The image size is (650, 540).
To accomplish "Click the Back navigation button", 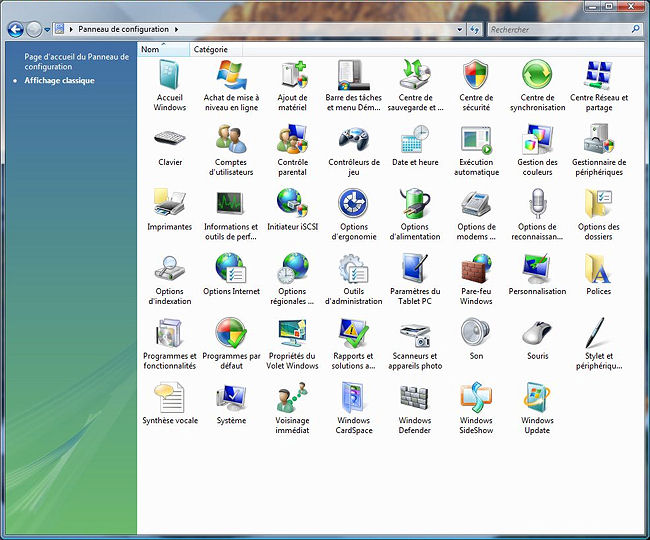I will [x=15, y=30].
